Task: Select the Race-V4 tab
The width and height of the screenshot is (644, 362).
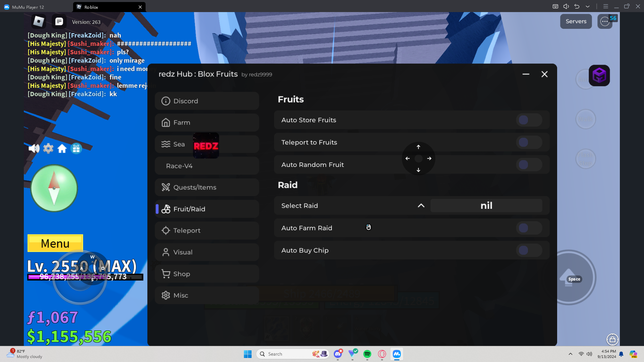Action: click(x=207, y=166)
